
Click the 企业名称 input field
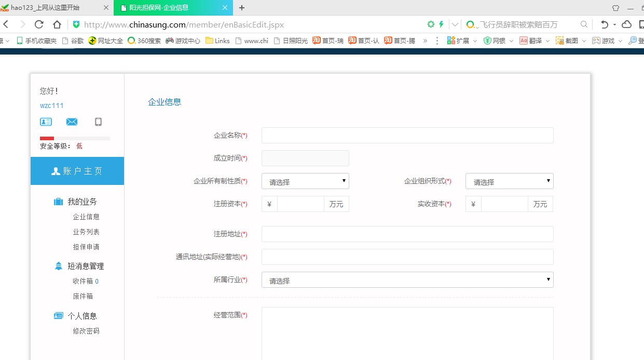pyautogui.click(x=407, y=135)
